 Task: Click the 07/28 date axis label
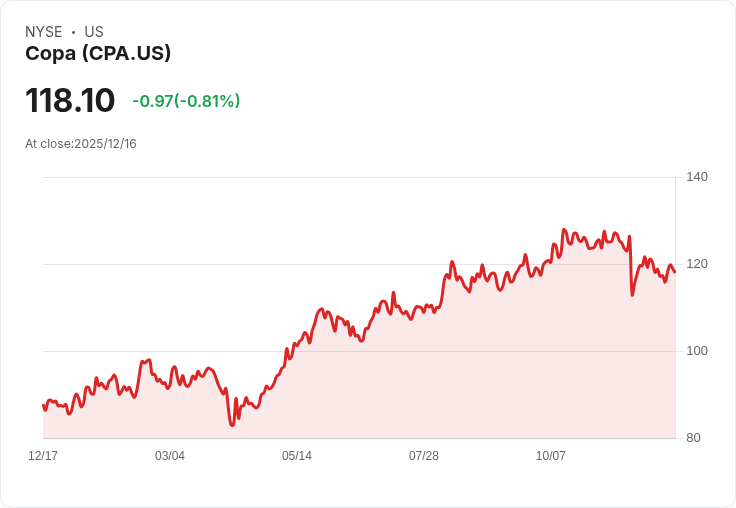coord(424,456)
